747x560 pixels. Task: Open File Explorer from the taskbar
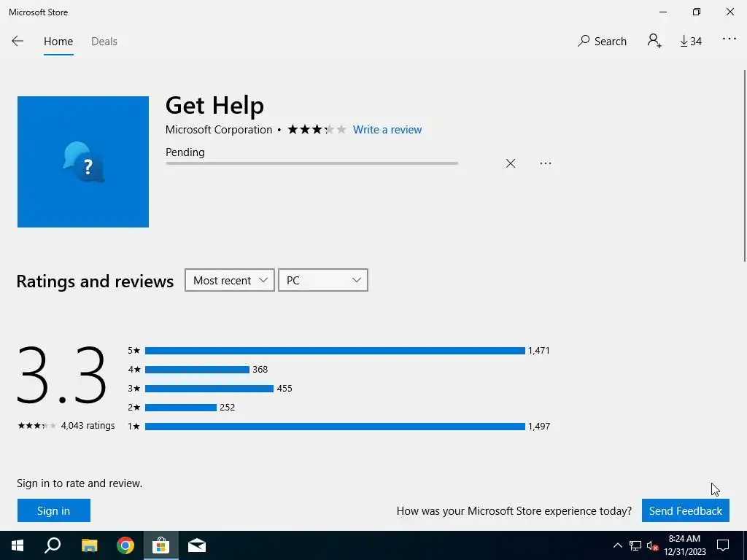pyautogui.click(x=89, y=545)
